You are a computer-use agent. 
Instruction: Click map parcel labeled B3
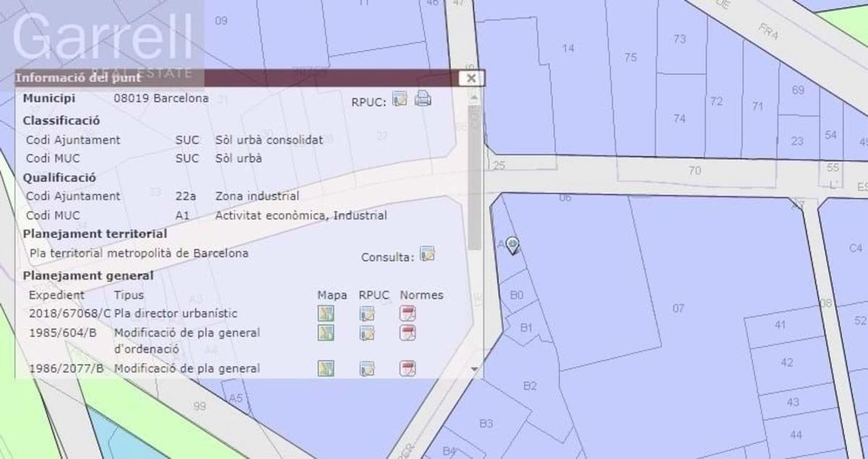point(486,423)
